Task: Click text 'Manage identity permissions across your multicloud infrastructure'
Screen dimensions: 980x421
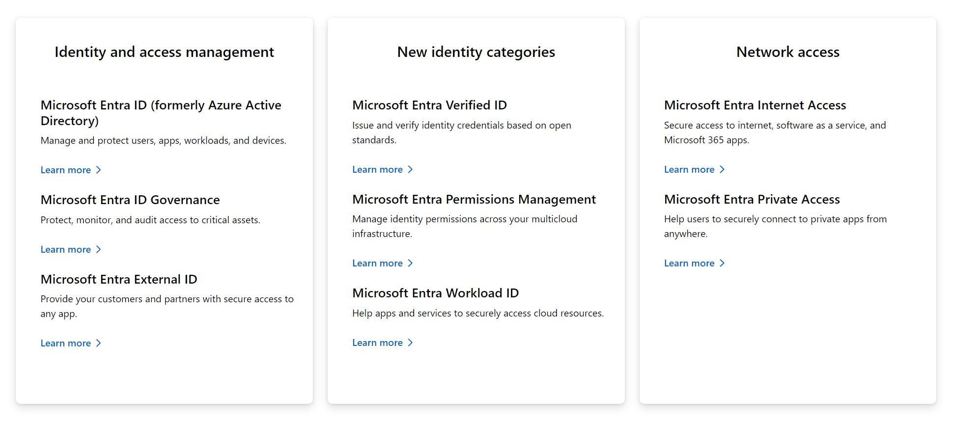Action: click(465, 226)
